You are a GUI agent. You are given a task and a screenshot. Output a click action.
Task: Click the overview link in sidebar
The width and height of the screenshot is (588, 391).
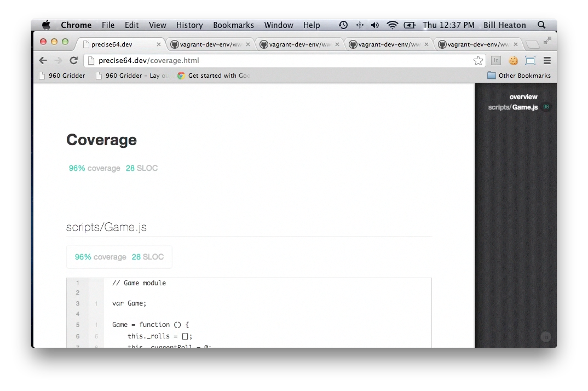pyautogui.click(x=523, y=97)
